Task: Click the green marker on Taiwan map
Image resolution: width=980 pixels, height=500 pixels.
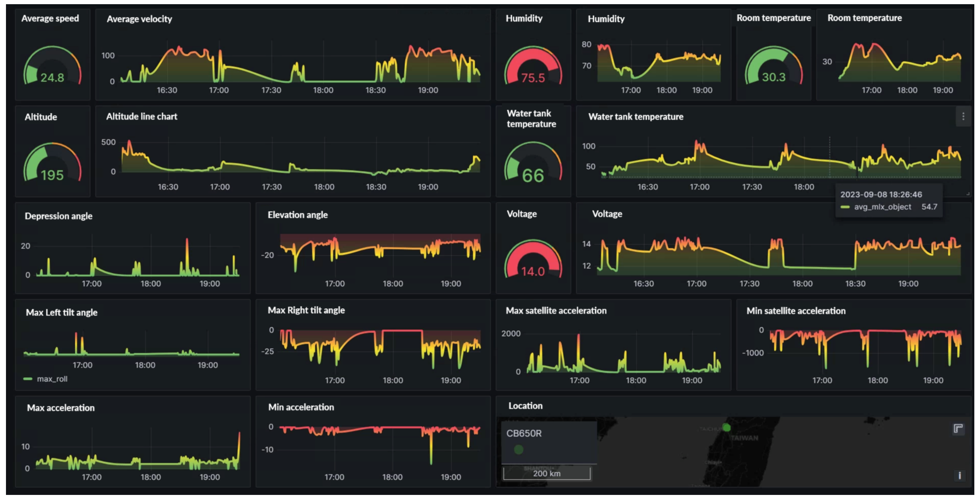Action: click(726, 428)
